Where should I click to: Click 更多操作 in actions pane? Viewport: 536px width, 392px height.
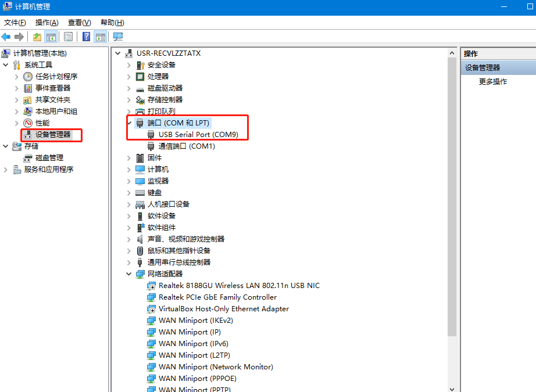coord(493,82)
